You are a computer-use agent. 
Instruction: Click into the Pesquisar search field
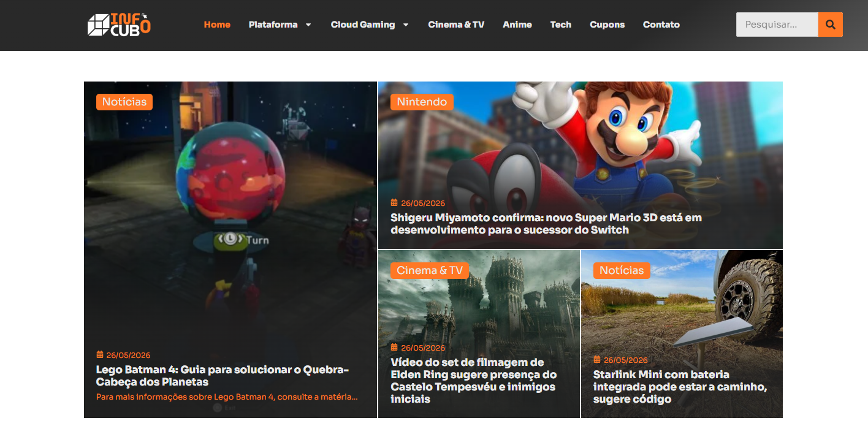coord(777,25)
